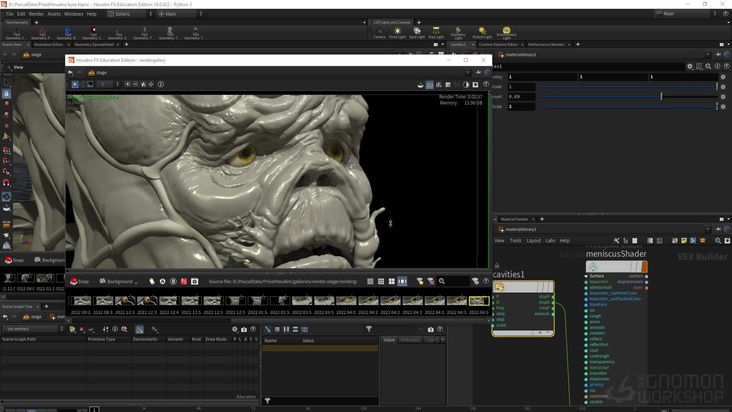Open the View menu in network editor

point(499,241)
